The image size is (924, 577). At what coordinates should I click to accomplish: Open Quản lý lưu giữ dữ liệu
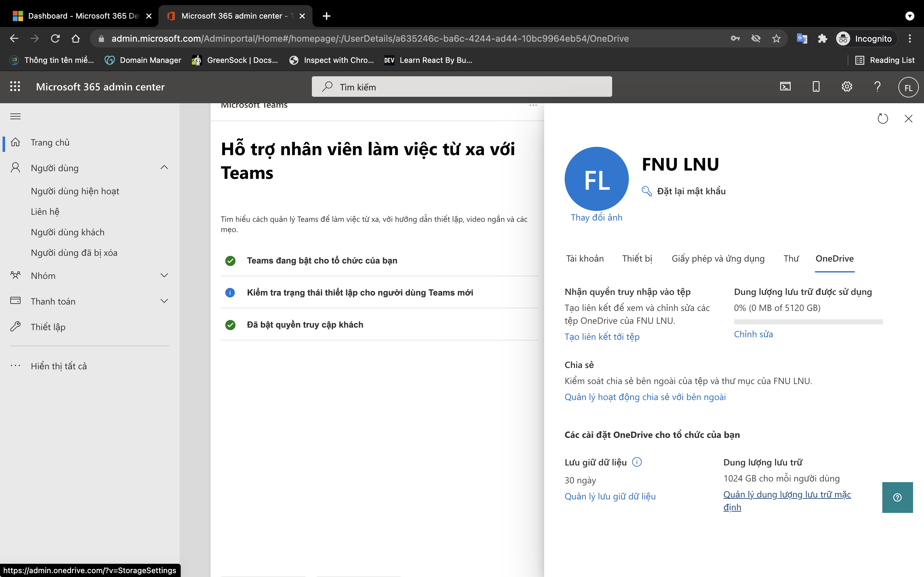[610, 496]
